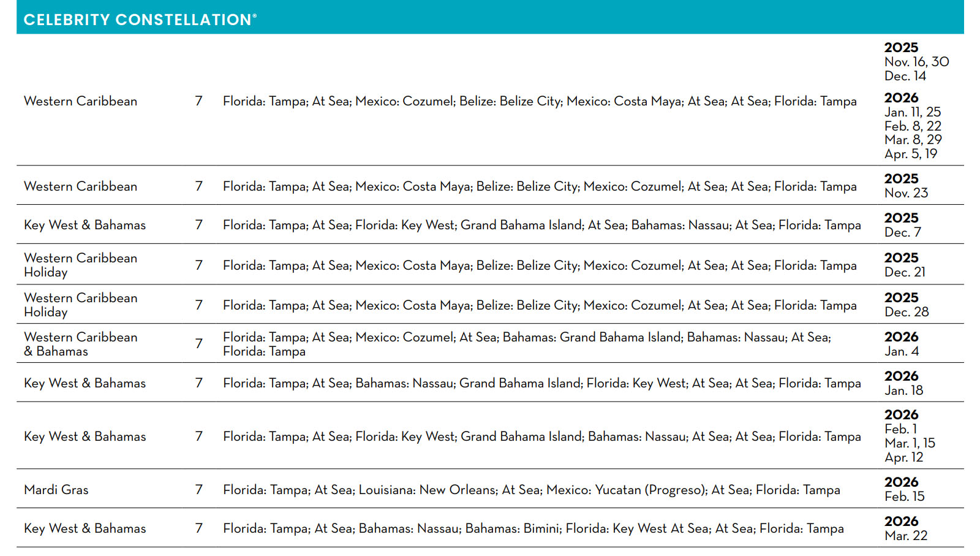Select the Jan. 11, 25 sailing dates
Image resolution: width=980 pixels, height=556 pixels.
coord(913,112)
